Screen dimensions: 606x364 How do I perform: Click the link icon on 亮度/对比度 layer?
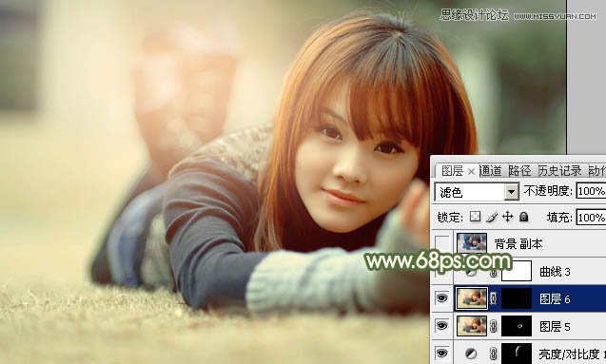tap(494, 354)
